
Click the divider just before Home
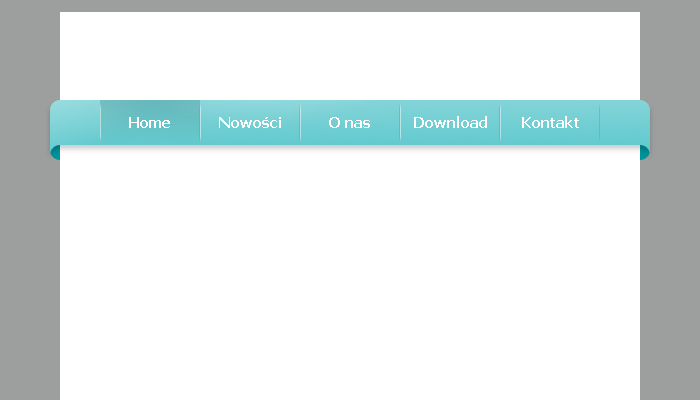click(100, 122)
